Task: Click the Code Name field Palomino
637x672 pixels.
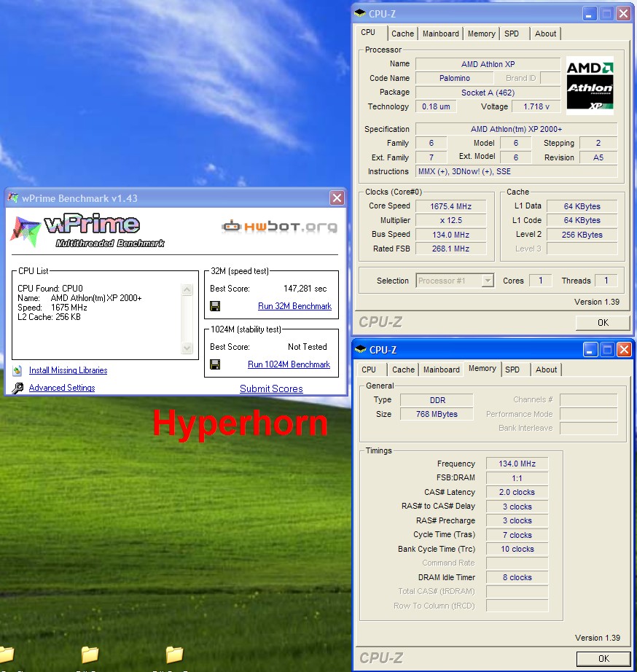Action: (454, 78)
